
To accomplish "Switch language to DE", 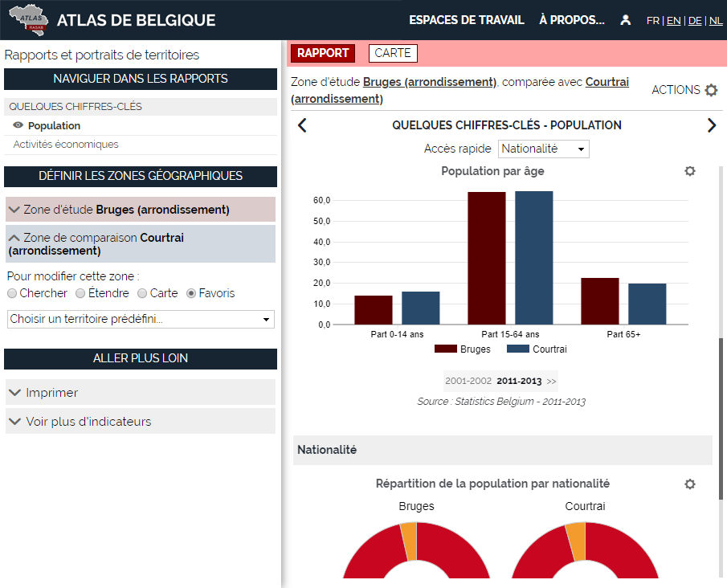I will pyautogui.click(x=695, y=21).
